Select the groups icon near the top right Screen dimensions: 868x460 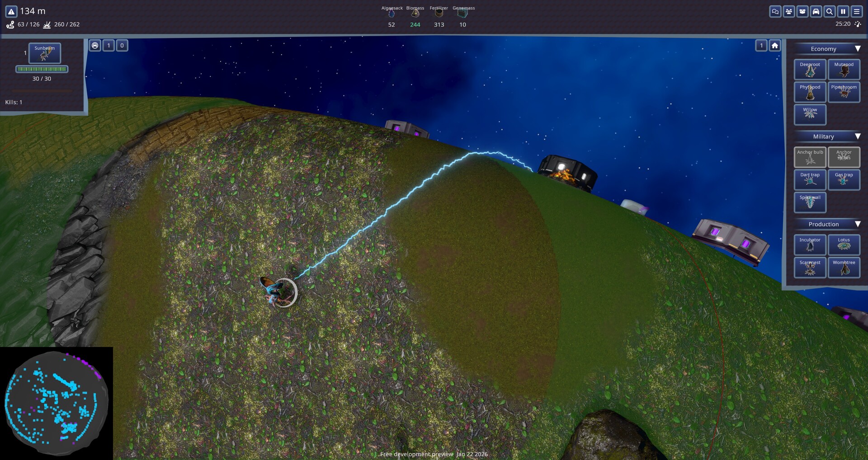pos(788,11)
